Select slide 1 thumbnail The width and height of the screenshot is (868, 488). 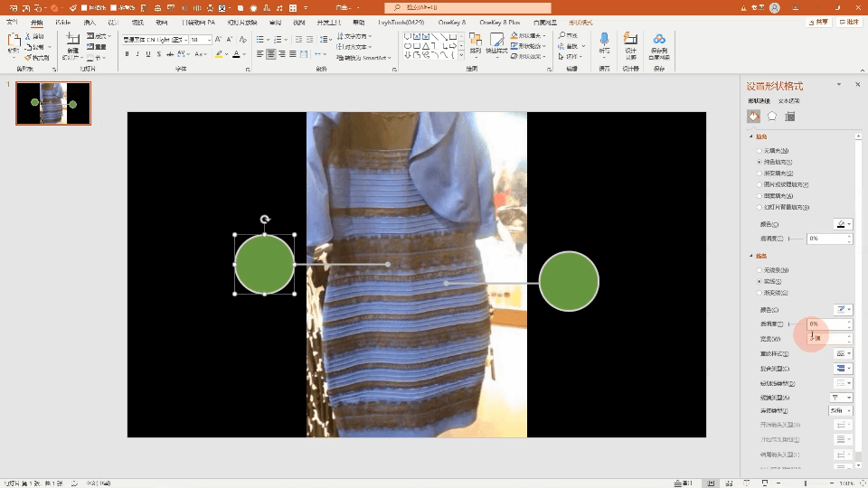(53, 103)
